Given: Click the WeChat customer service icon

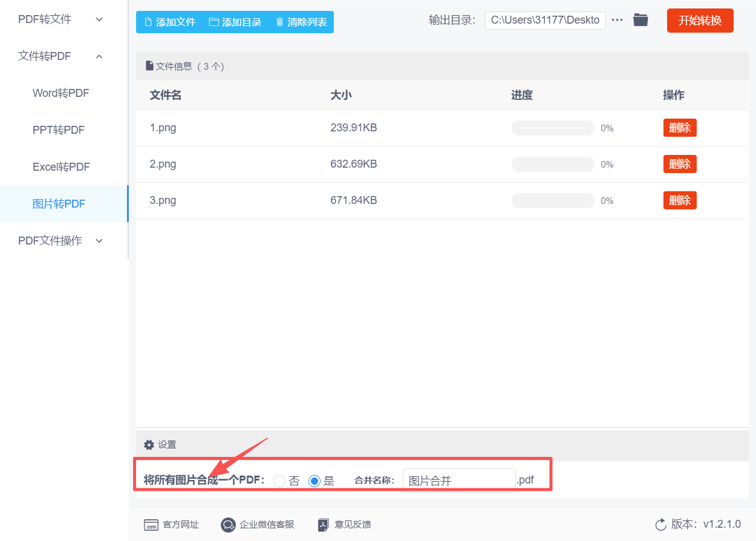Looking at the screenshot, I should click(228, 525).
